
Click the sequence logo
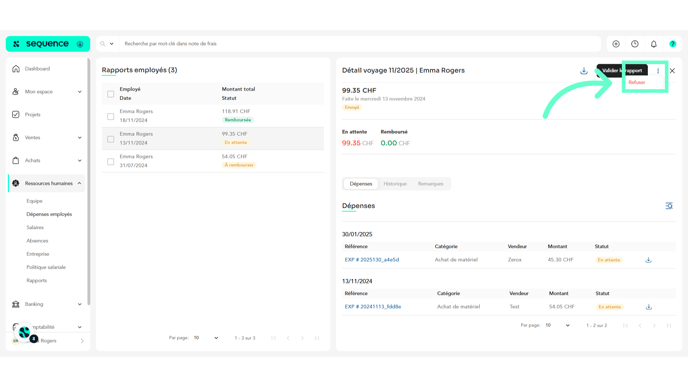click(41, 44)
